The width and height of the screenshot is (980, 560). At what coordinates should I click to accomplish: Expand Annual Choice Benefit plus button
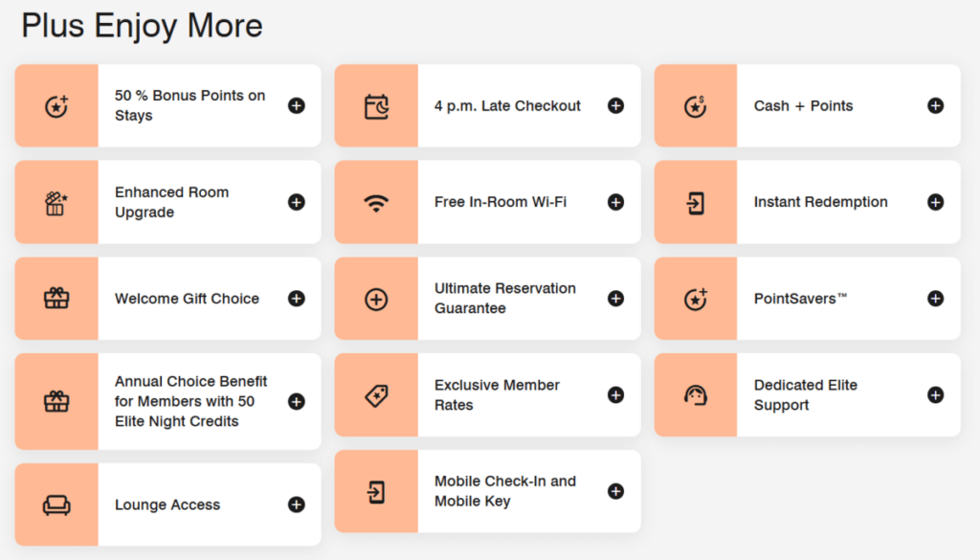[297, 401]
